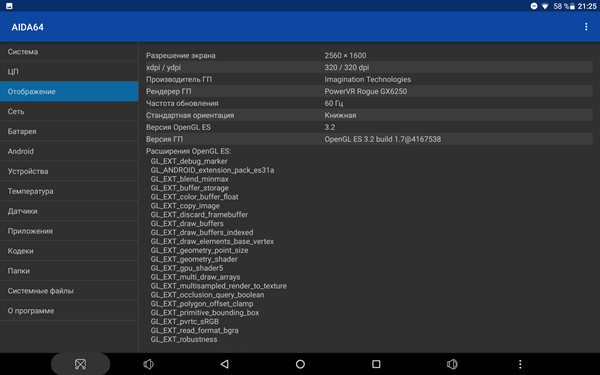The image size is (600, 375).
Task: Tap the screenshot capture icon in navigation bar
Action: [x=80, y=364]
